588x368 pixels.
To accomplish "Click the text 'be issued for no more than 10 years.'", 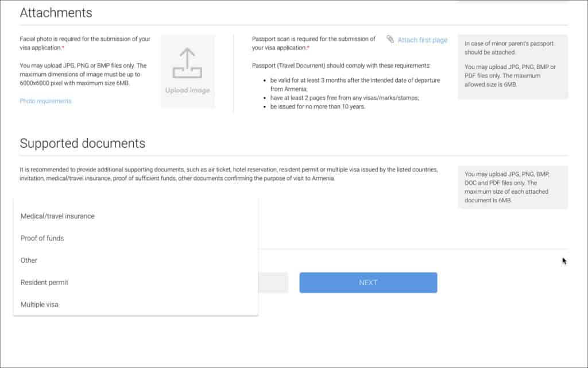I will (318, 106).
